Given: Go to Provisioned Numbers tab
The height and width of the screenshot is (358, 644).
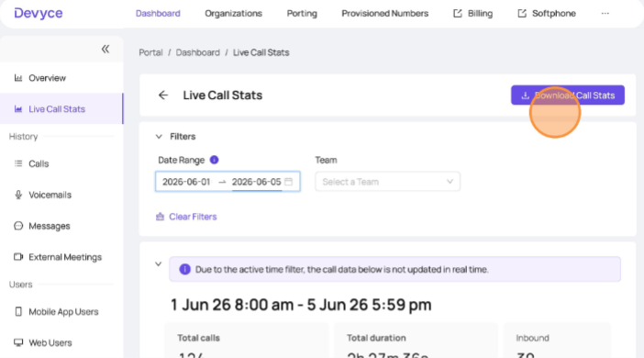Looking at the screenshot, I should pyautogui.click(x=384, y=14).
